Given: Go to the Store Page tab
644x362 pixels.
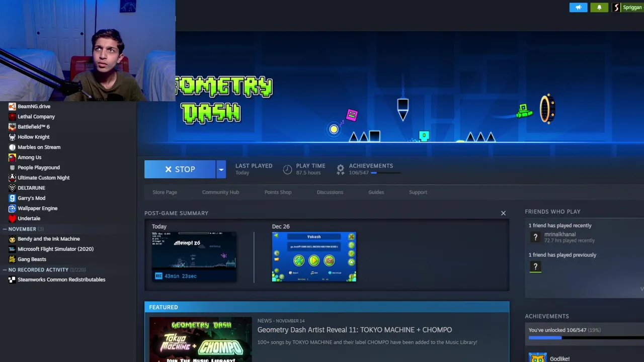Looking at the screenshot, I should tap(165, 192).
